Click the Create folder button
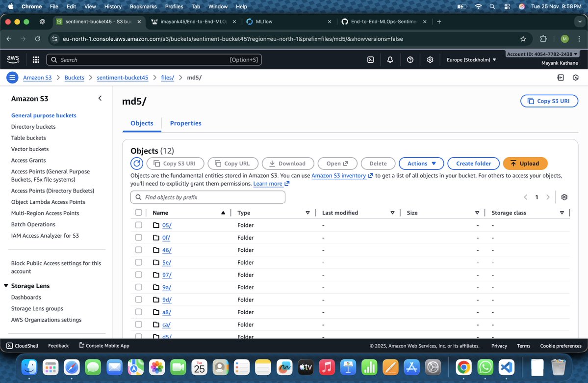The image size is (588, 383). click(x=473, y=163)
